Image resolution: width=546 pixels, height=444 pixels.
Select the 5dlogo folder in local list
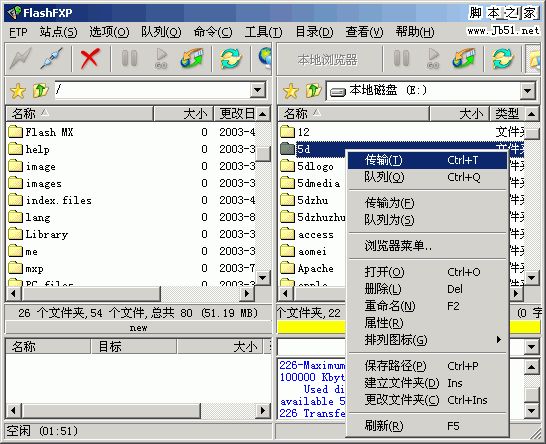[307, 166]
